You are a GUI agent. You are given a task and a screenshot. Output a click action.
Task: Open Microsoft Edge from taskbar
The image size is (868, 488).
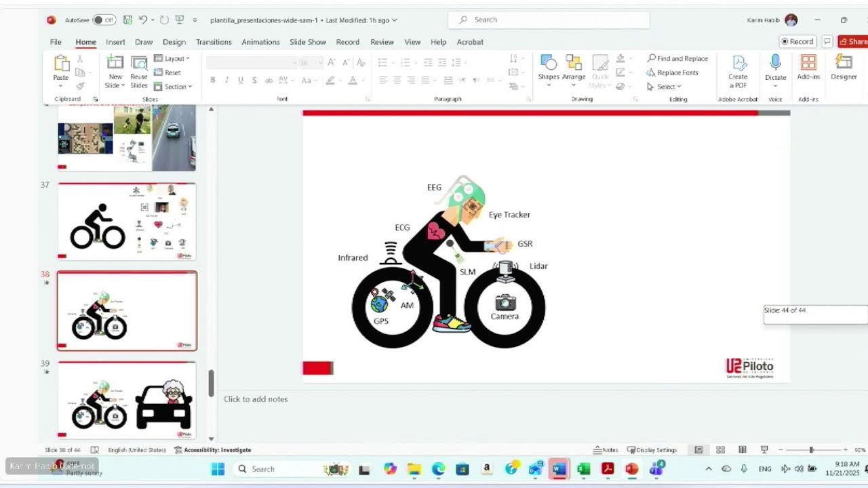point(439,469)
